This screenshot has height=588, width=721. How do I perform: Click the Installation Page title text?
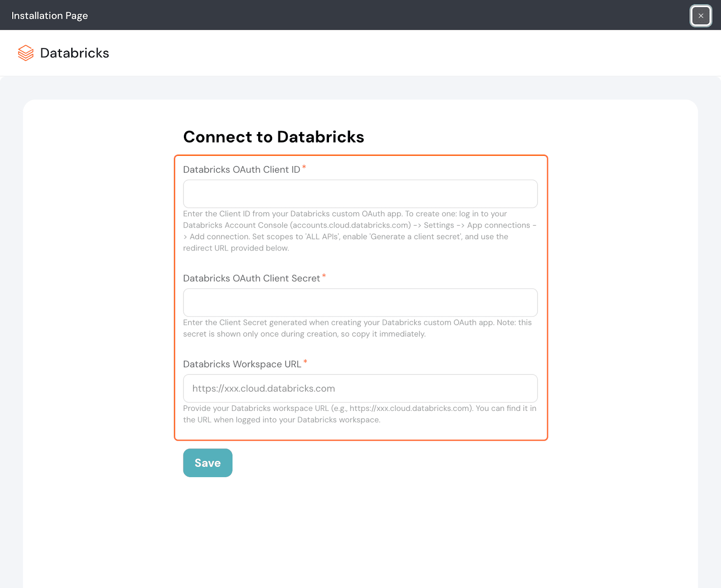pos(50,16)
